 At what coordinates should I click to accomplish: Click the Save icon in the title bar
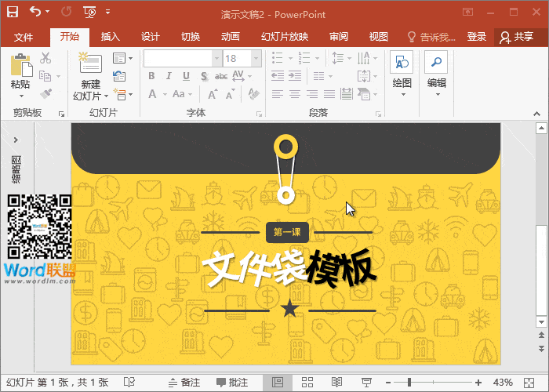pos(13,12)
